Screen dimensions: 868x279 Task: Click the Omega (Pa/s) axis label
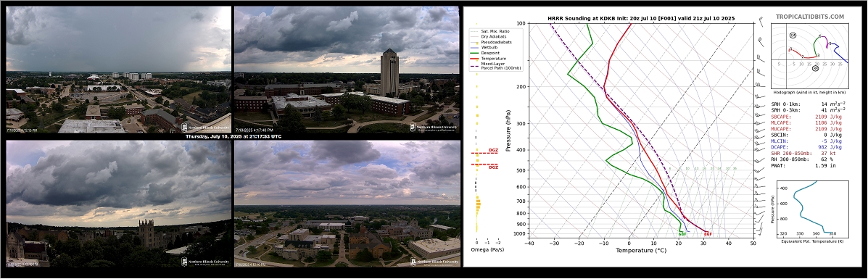(x=486, y=250)
